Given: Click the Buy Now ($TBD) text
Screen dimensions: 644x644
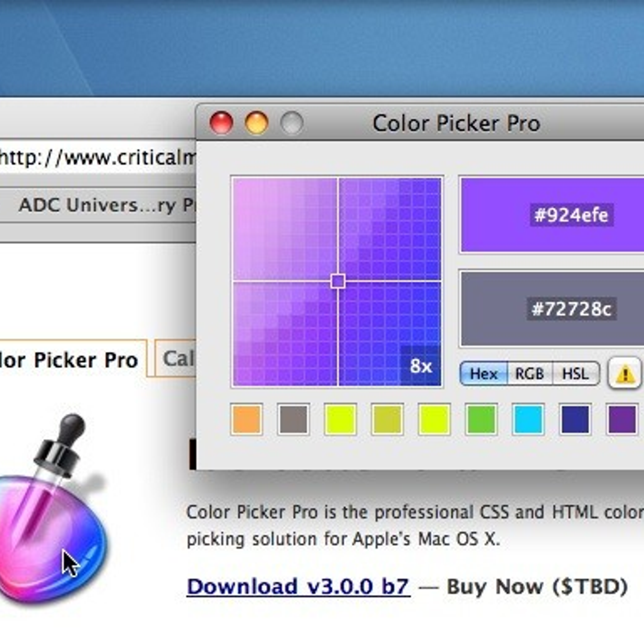Looking at the screenshot, I should tap(537, 586).
